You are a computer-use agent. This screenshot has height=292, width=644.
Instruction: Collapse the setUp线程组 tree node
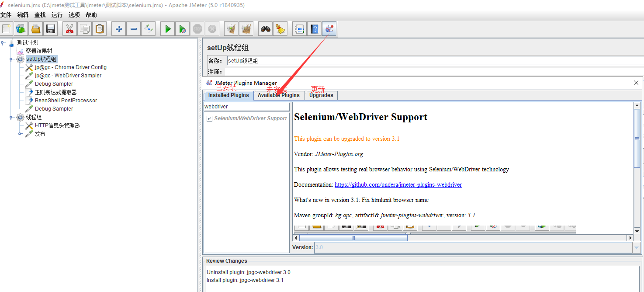click(x=11, y=59)
